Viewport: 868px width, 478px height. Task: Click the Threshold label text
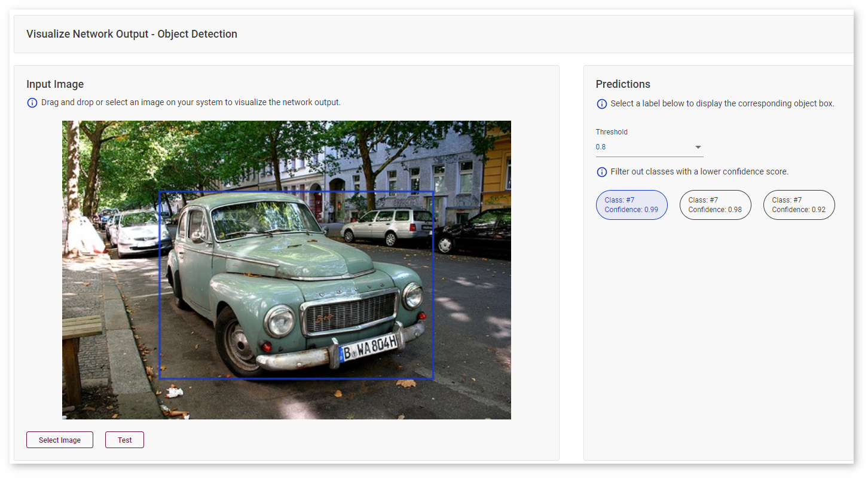612,132
